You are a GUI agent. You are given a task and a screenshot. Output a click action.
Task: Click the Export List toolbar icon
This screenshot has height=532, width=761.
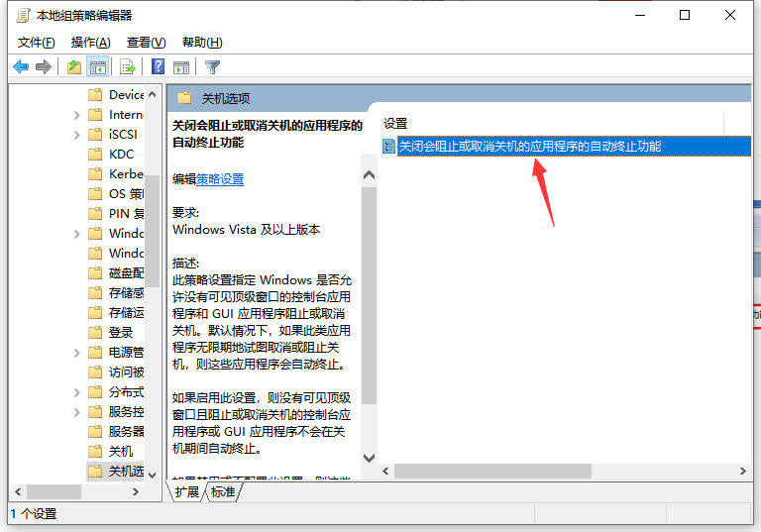(x=127, y=67)
